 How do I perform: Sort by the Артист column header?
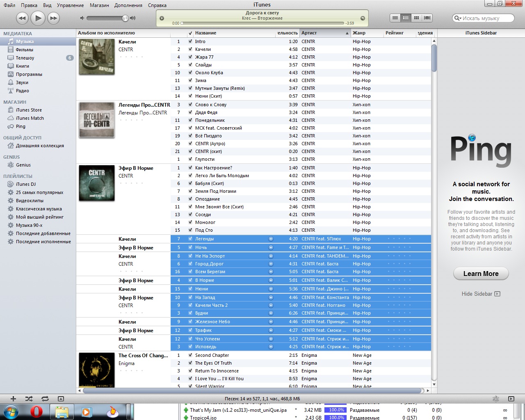pos(325,33)
